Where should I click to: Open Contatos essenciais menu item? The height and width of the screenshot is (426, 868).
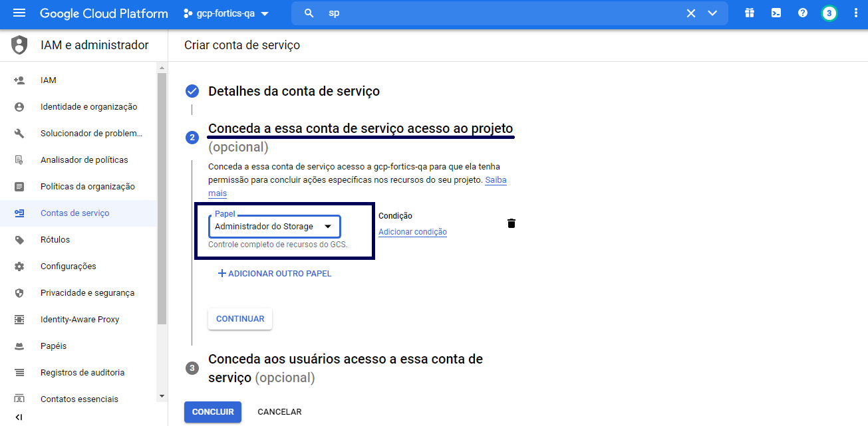tap(79, 399)
